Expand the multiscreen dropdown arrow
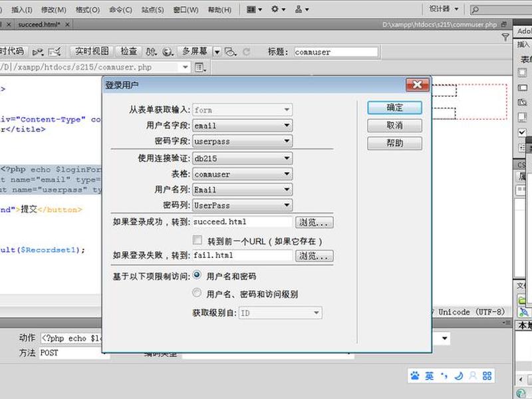 coord(217,52)
